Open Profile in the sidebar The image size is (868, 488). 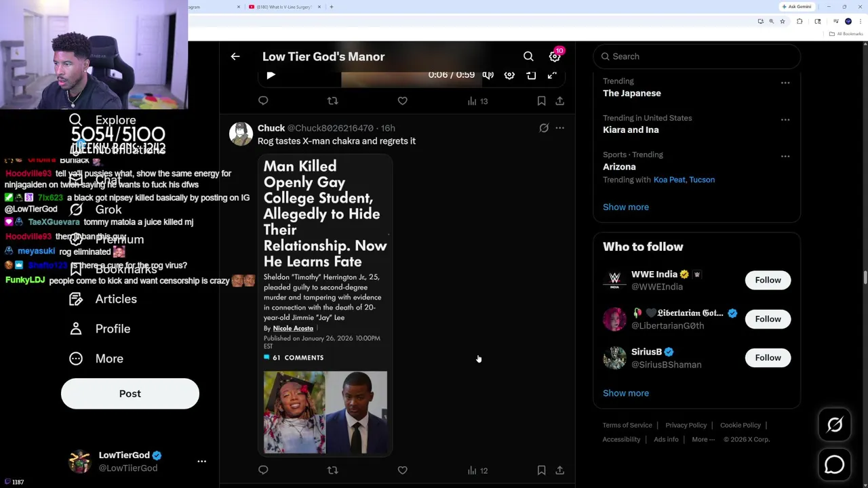point(100,329)
